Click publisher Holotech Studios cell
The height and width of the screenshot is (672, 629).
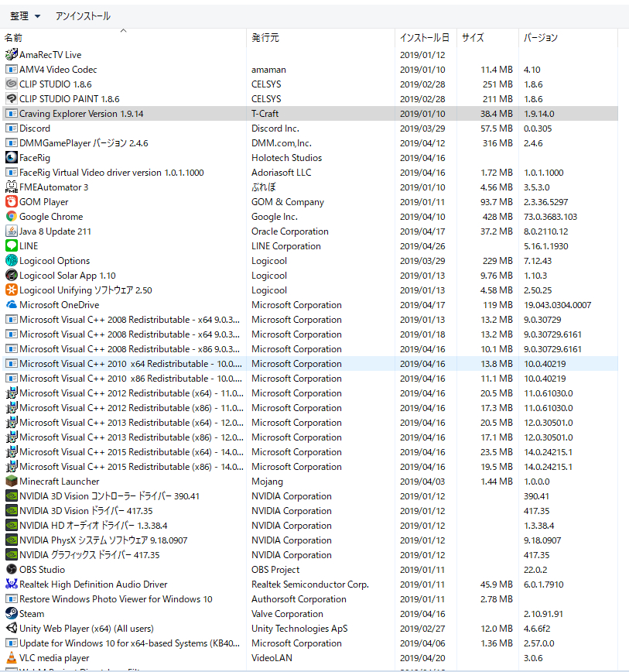(286, 158)
